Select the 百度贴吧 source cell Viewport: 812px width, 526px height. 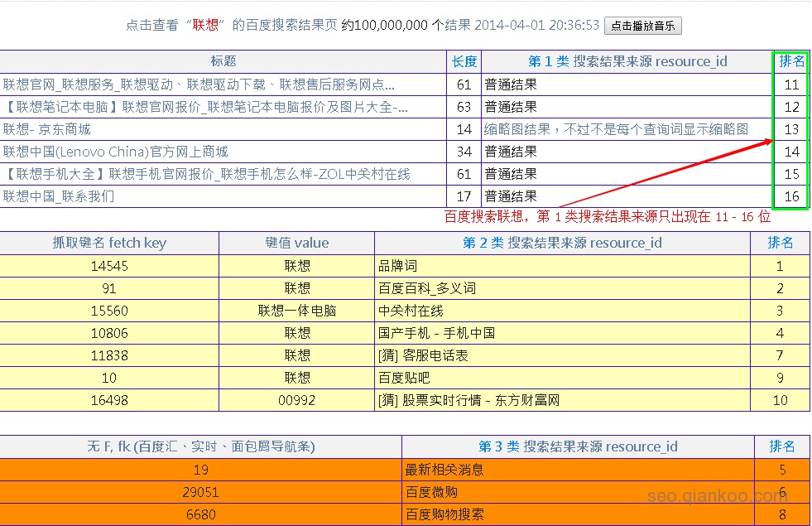point(562,378)
